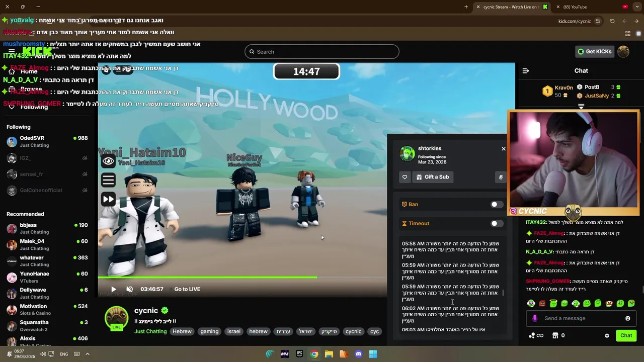Open File Explorer from the taskbar
644x362 pixels.
point(329,354)
